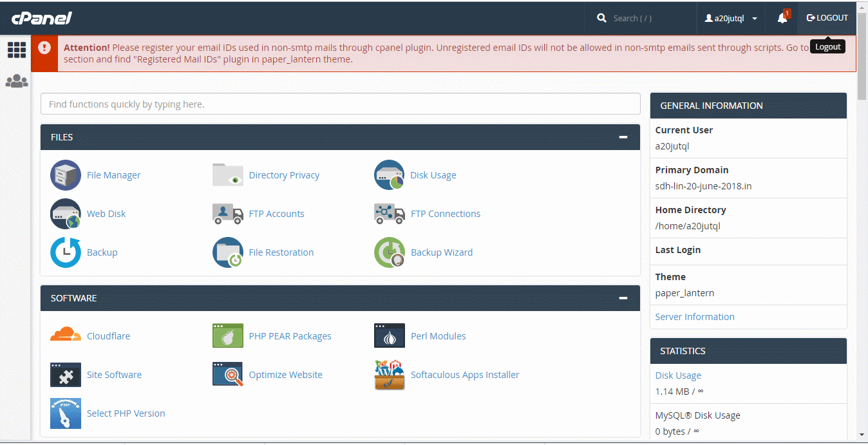Click the primary domain sdh-lin-20-june-2018.in text
868x445 pixels.
click(x=703, y=186)
